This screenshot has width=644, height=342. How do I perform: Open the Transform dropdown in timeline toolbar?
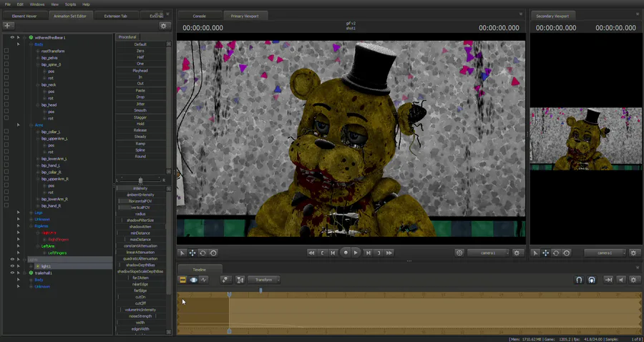264,280
